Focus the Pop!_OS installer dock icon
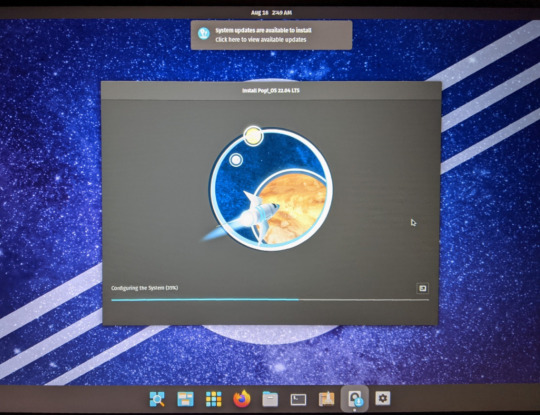Screen dimensions: 540x415 tap(355, 398)
